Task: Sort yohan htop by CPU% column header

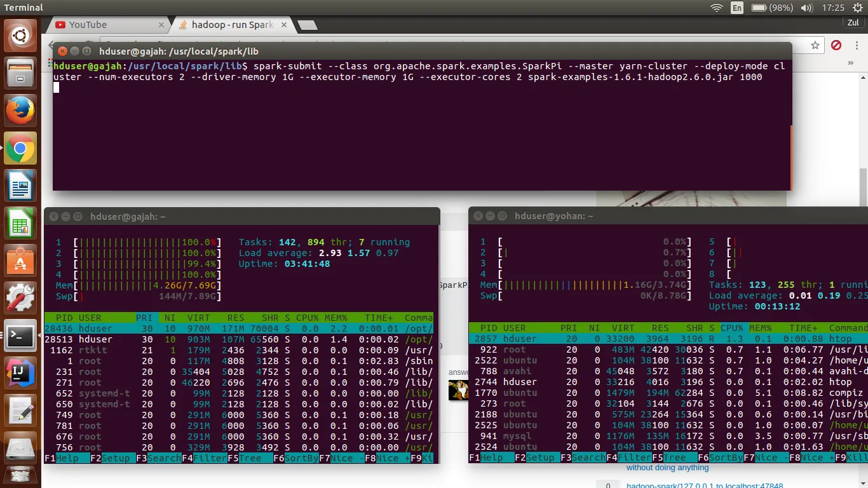Action: [731, 328]
